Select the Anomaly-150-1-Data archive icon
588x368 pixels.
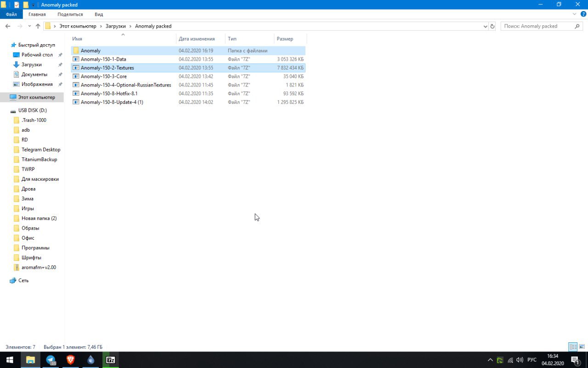click(x=76, y=59)
